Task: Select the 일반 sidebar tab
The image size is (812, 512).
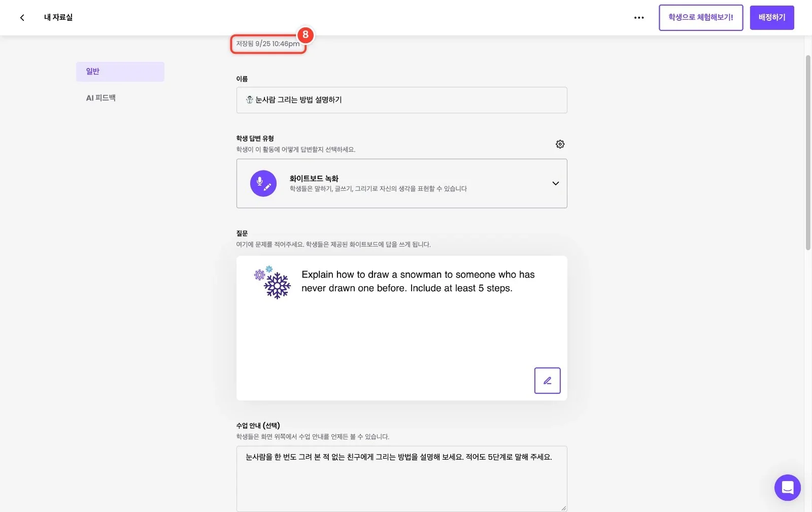Action: click(x=120, y=72)
